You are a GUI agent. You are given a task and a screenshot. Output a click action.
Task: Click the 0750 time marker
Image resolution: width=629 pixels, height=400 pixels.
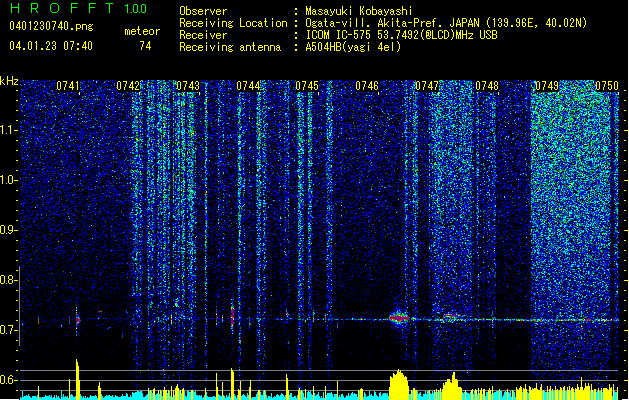point(607,86)
